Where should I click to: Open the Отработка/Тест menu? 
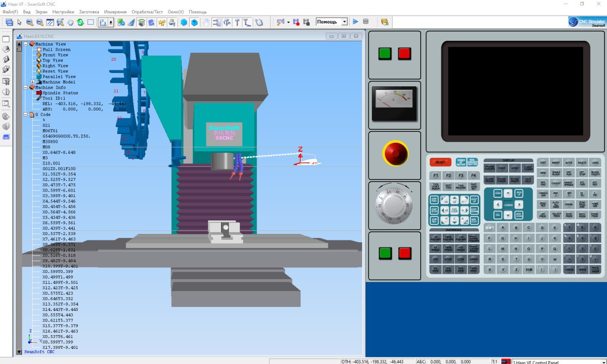click(147, 12)
